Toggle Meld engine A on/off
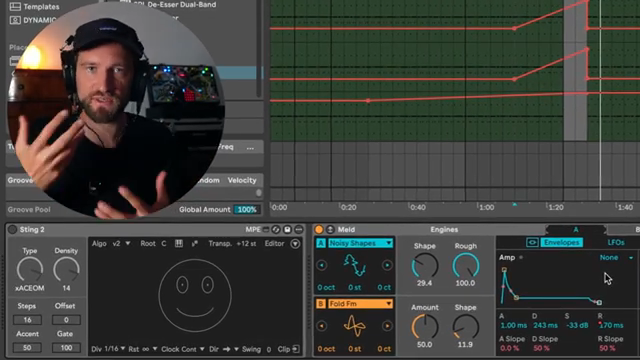The height and width of the screenshot is (360, 640). coord(321,243)
